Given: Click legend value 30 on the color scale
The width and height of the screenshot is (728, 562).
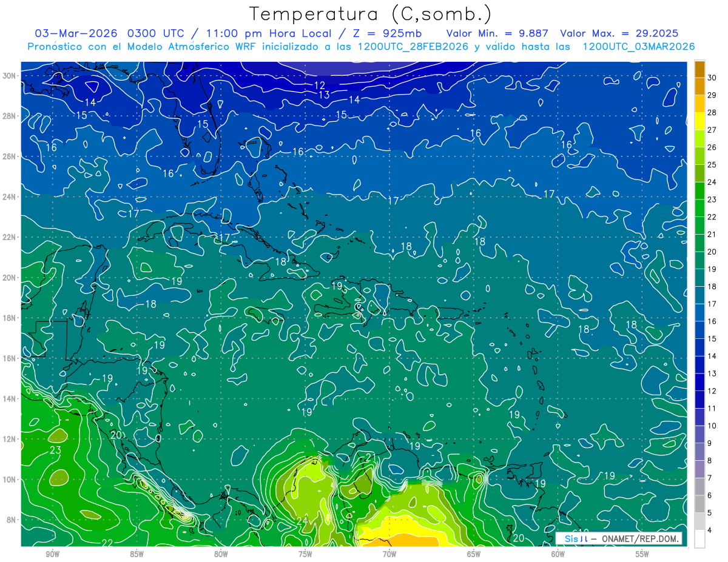Looking at the screenshot, I should pos(712,78).
